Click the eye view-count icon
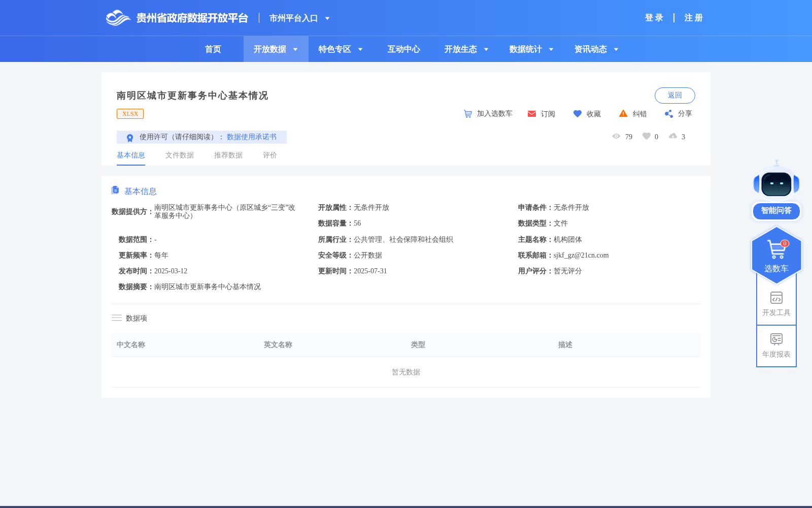812x508 pixels. point(616,136)
